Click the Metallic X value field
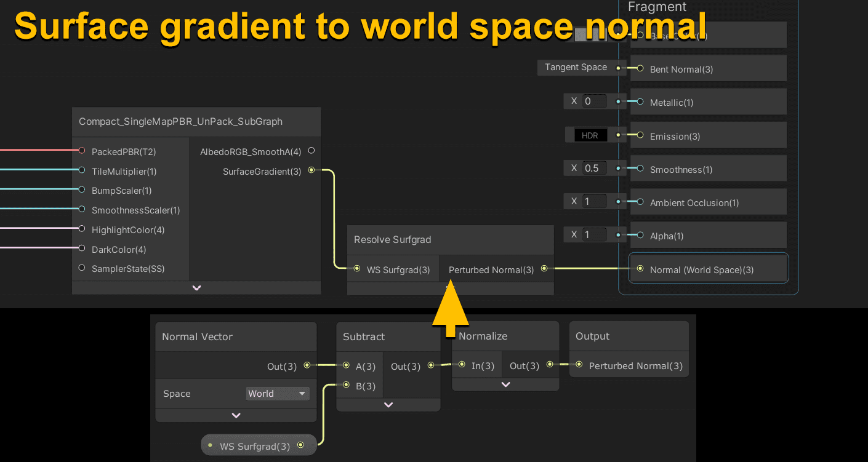The width and height of the screenshot is (868, 462). pyautogui.click(x=594, y=101)
